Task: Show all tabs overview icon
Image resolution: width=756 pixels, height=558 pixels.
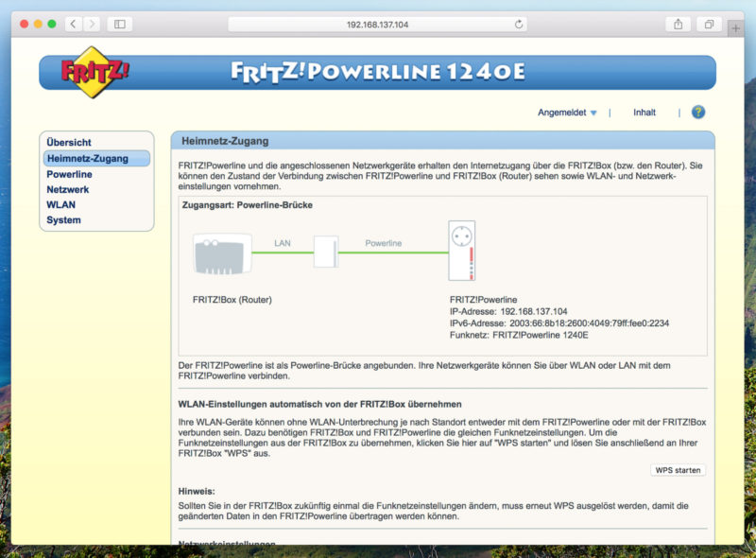Action: click(x=709, y=25)
